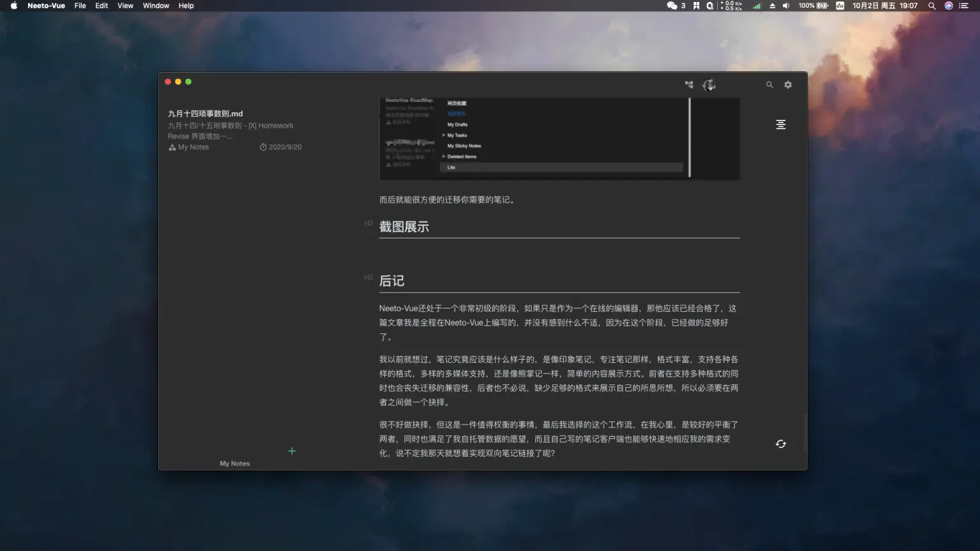Click the My Notes tag in note card
Viewport: 980px width, 551px height.
click(x=193, y=147)
